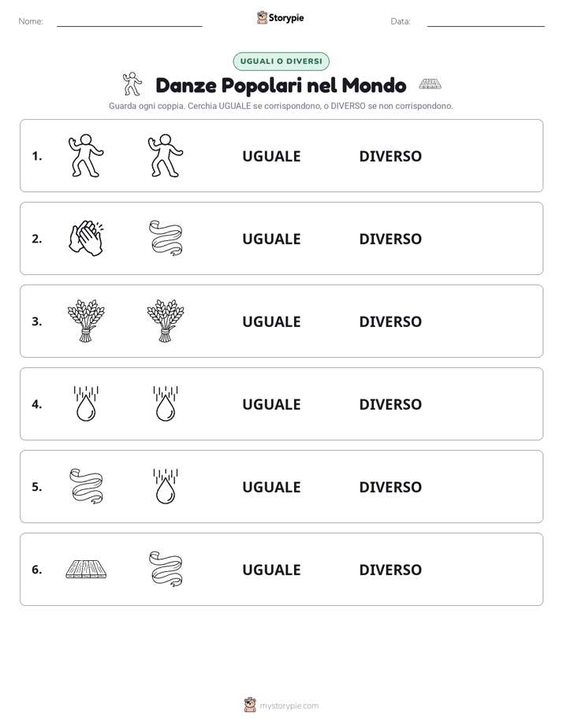This screenshot has width=563, height=728.
Task: Click the first dancing figure in row 1
Action: coord(86,155)
